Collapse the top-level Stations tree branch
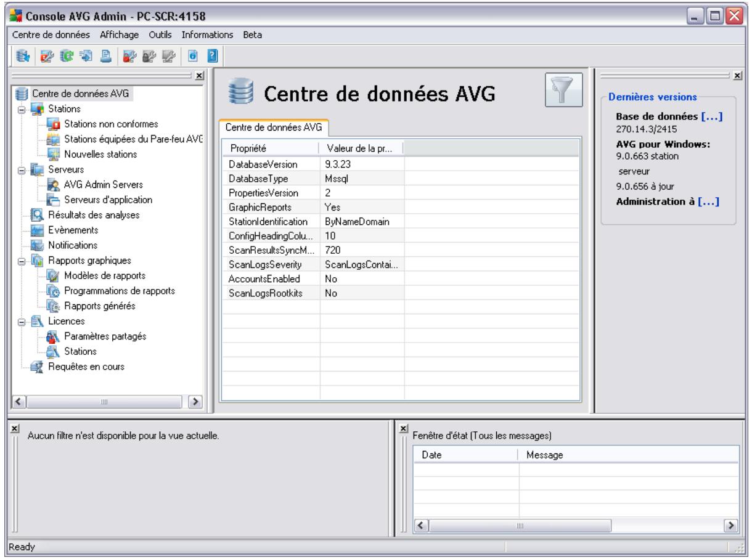The width and height of the screenshot is (752, 560). 21,109
